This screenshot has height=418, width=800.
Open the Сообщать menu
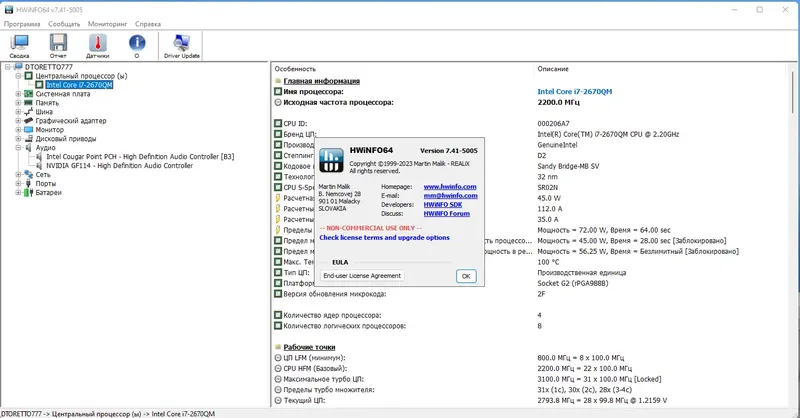[x=64, y=24]
